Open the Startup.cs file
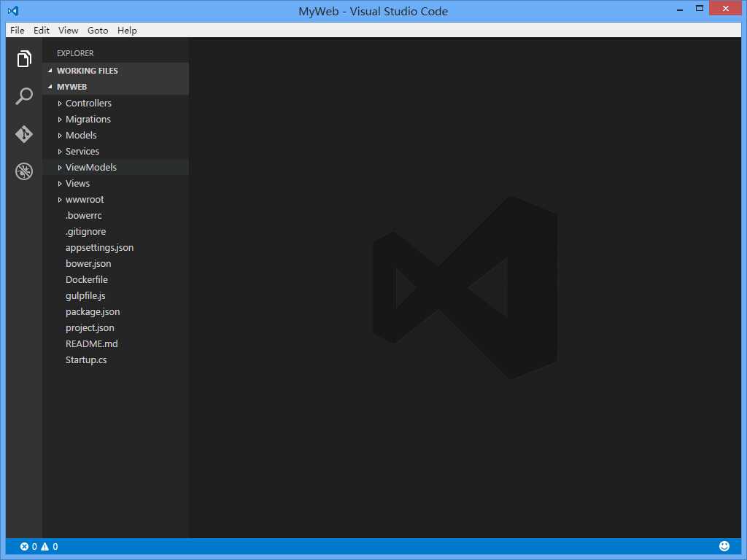 pos(86,360)
